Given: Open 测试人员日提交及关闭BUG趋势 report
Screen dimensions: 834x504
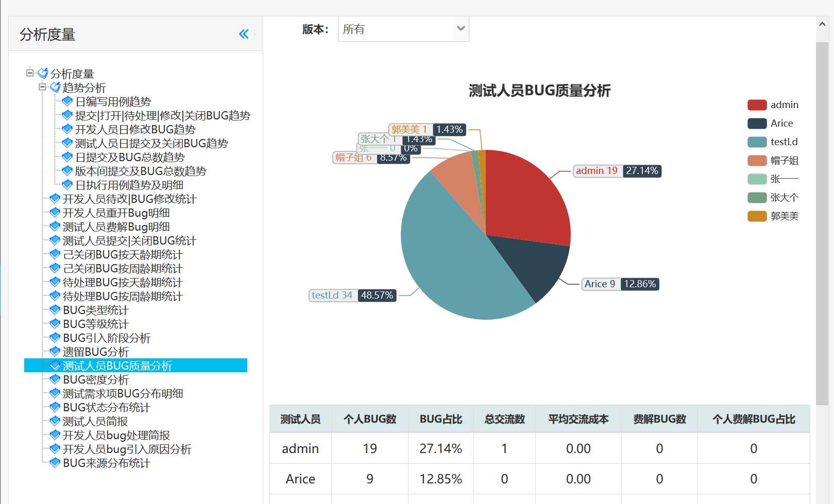Looking at the screenshot, I should [x=151, y=143].
